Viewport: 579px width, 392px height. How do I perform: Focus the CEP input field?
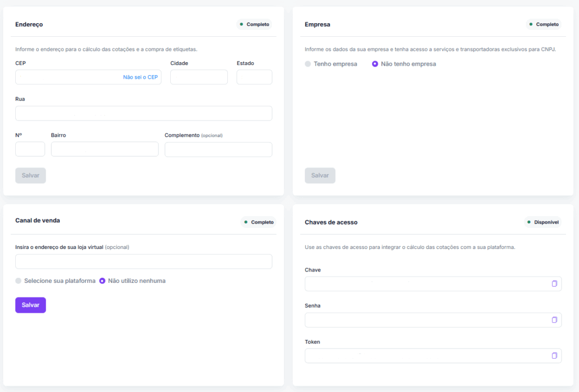68,77
